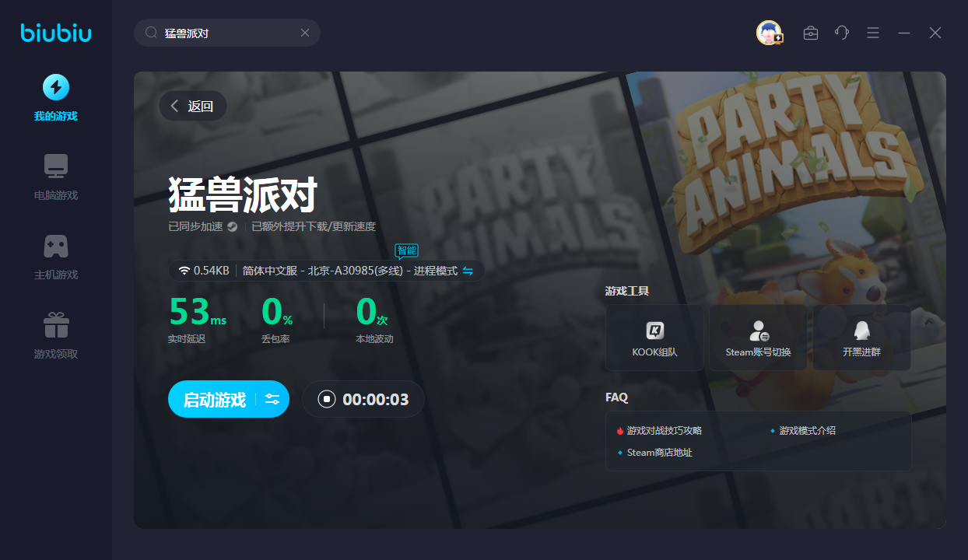Click the 已额外提升下载/更新速度 text
Screen dimensions: 968x560
pos(314,227)
